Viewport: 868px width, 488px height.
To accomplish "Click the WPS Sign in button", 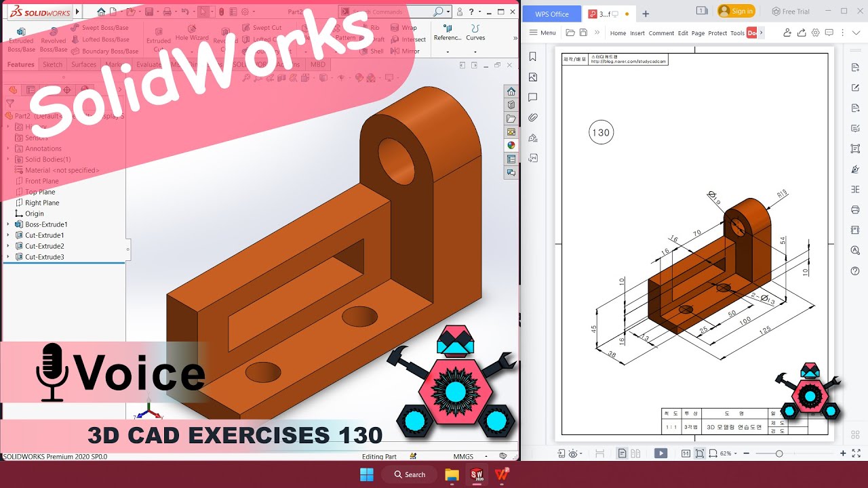I will click(x=736, y=11).
